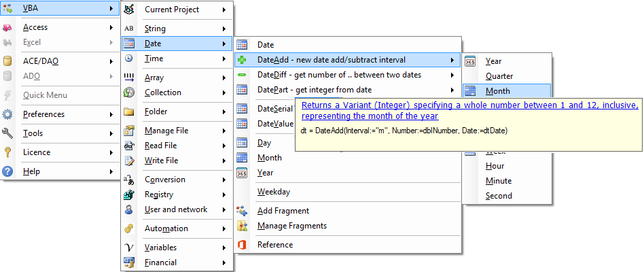Click the Reference menu item
The height and width of the screenshot is (272, 644).
pos(347,245)
